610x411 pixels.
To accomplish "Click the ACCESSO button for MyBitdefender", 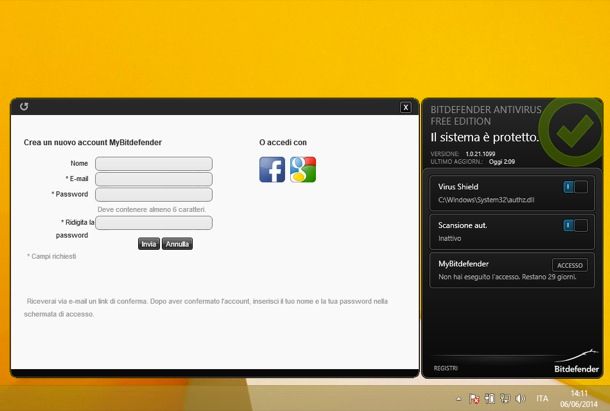I will [570, 265].
